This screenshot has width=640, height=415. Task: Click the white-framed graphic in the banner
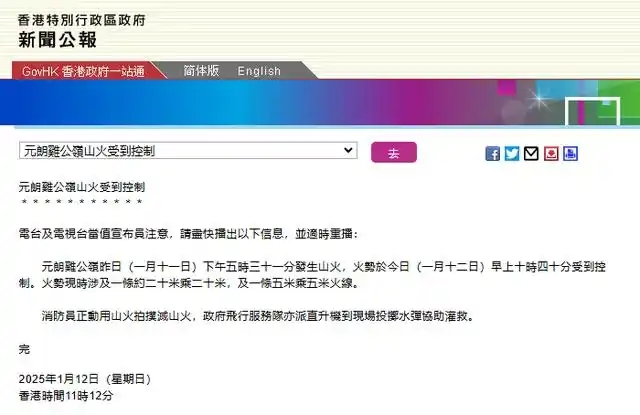click(x=593, y=112)
